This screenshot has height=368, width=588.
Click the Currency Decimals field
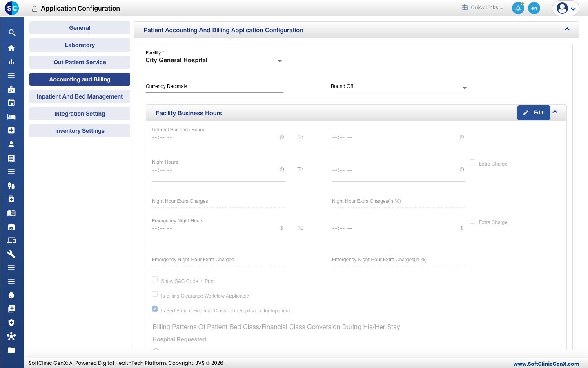[x=214, y=87]
